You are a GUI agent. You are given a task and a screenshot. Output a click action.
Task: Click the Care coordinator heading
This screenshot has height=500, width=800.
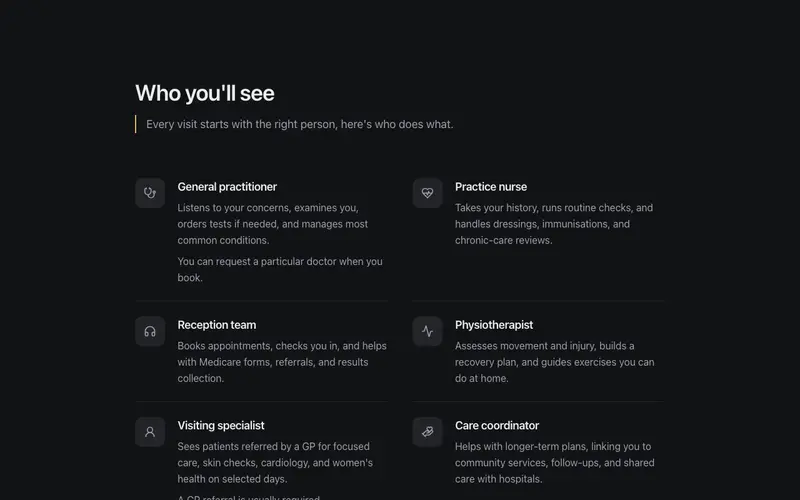497,426
